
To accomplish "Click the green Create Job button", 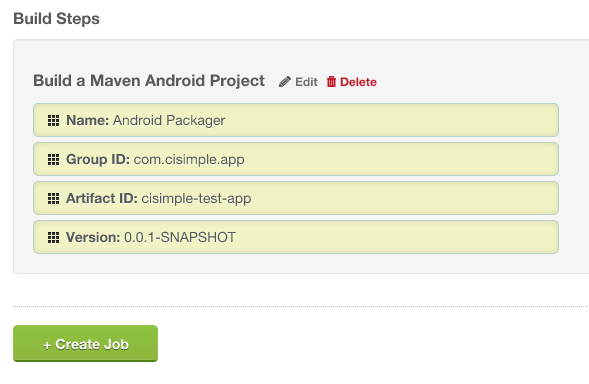I will 86,343.
